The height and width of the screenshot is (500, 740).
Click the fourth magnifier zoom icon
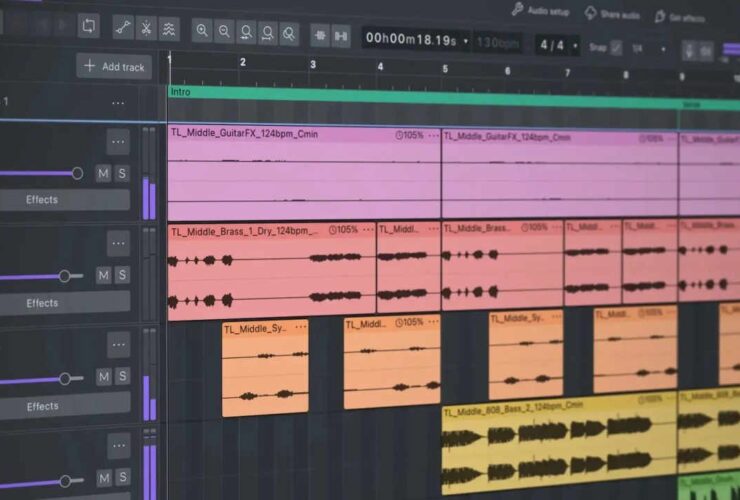pos(268,34)
